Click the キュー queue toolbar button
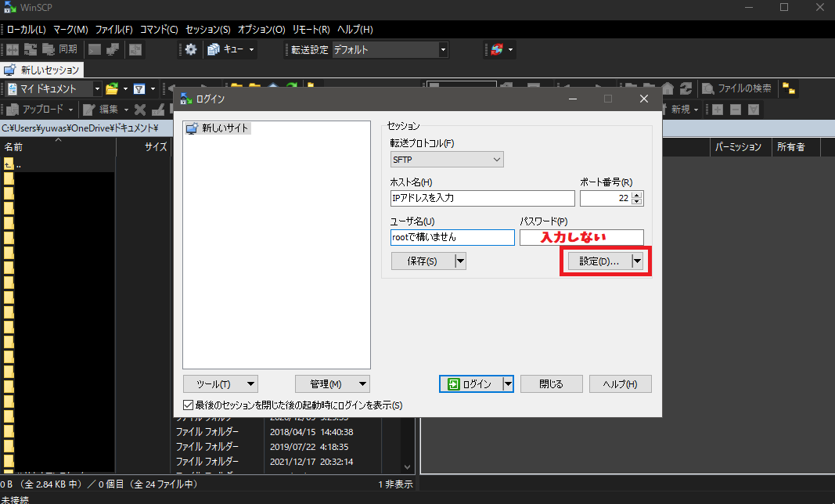Image resolution: width=835 pixels, height=504 pixels. click(x=225, y=49)
